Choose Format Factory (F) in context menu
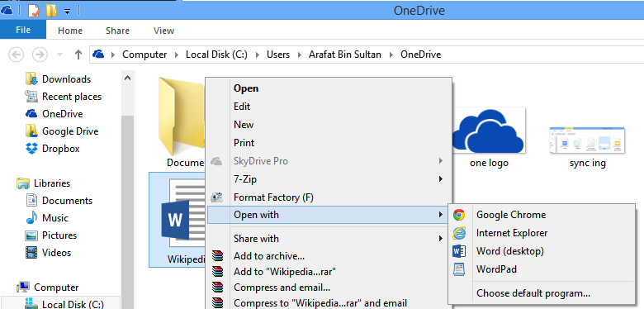The image size is (644, 309). tap(329, 197)
